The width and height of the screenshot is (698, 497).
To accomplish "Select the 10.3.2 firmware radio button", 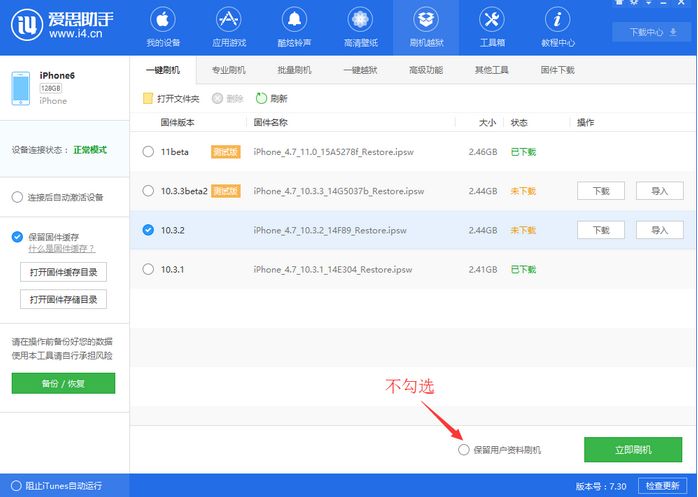I will click(148, 230).
